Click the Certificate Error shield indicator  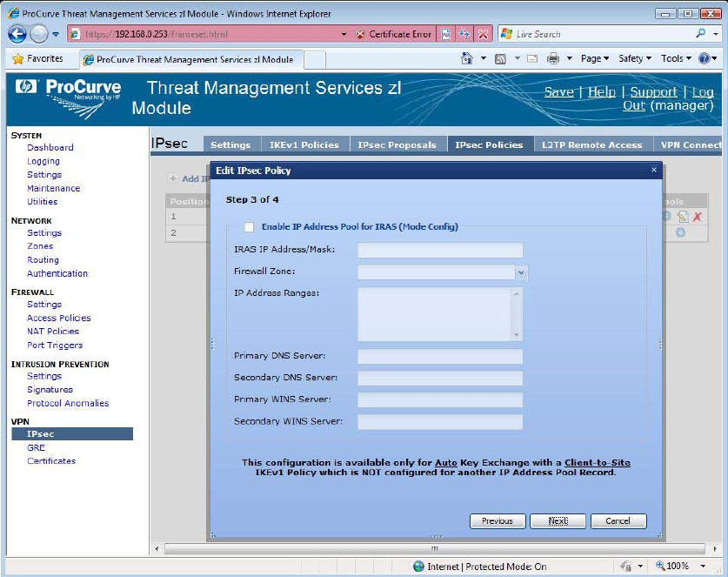[394, 34]
